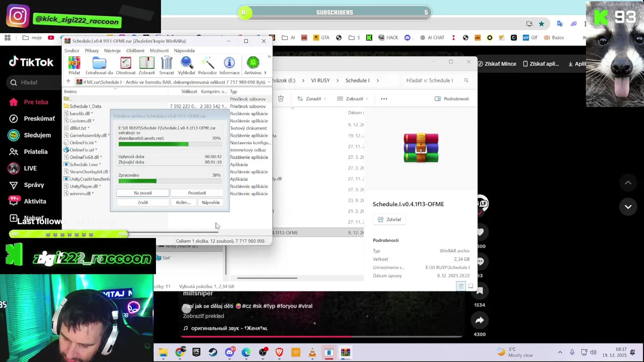Open the Zobraziť dropdown in Explorer toolbar

353,99
